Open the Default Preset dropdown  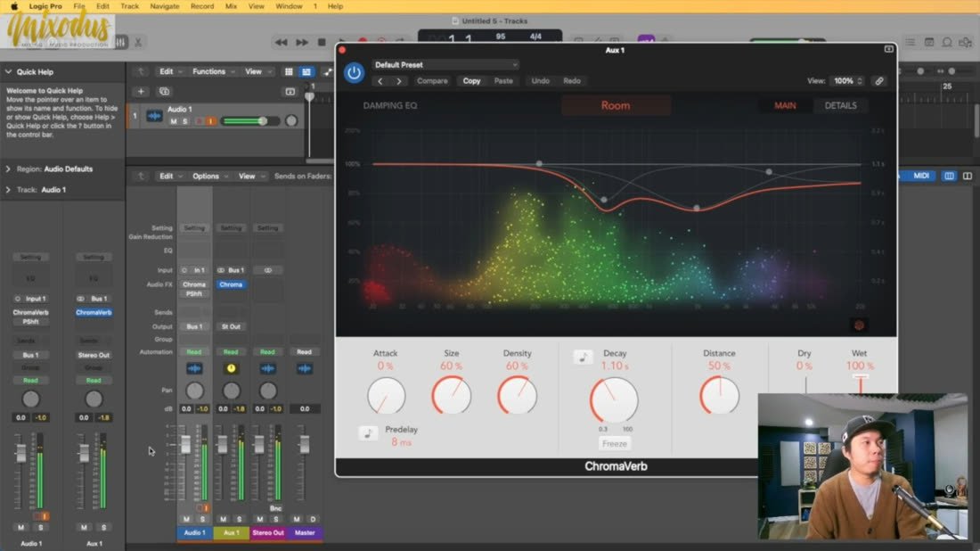tap(445, 65)
